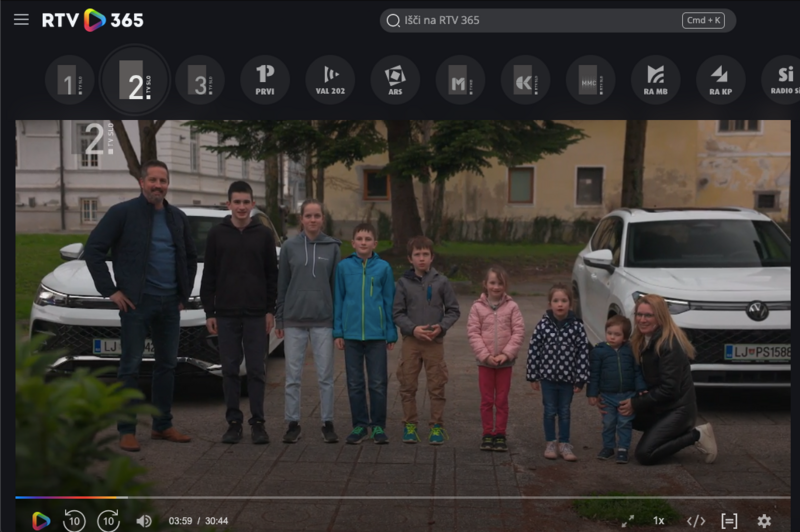The width and height of the screenshot is (800, 532).
Task: Click the search magnifier icon
Action: point(393,20)
